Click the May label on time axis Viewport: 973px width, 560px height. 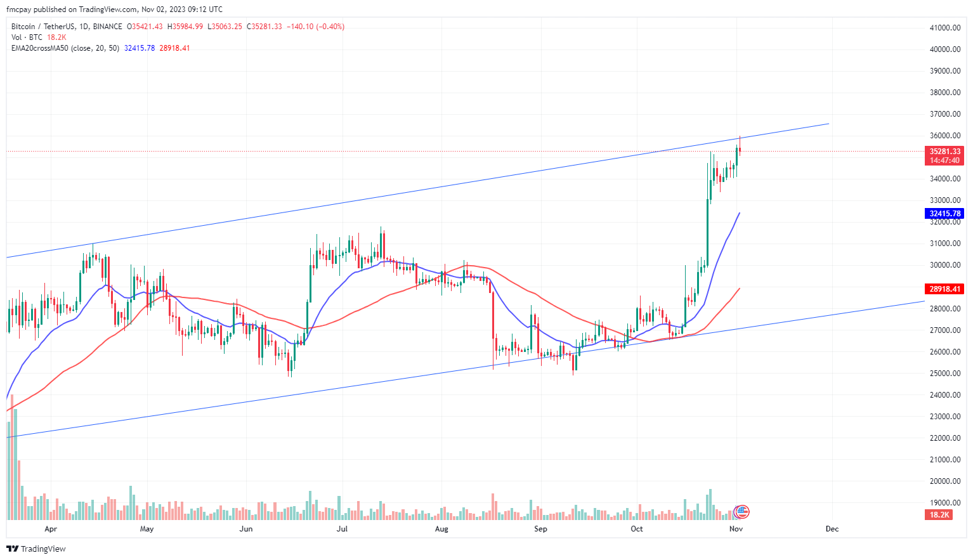(x=147, y=529)
